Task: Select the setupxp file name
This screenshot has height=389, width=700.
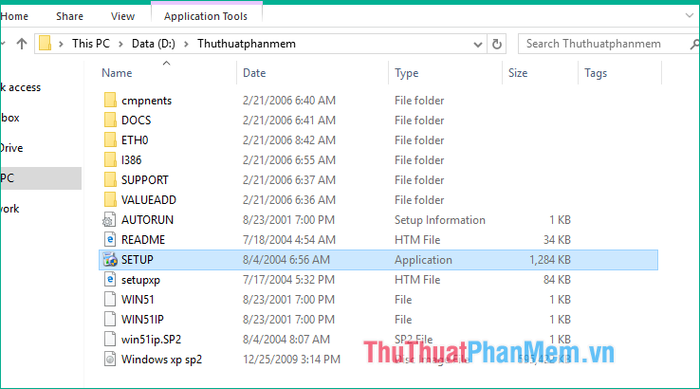Action: pos(141,280)
